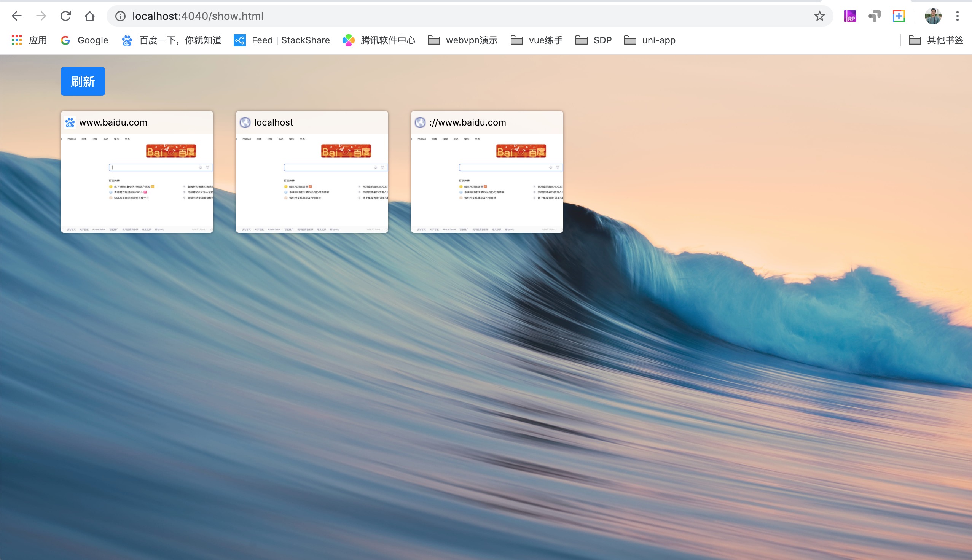Open the 应用 apps shortcut

[29, 40]
